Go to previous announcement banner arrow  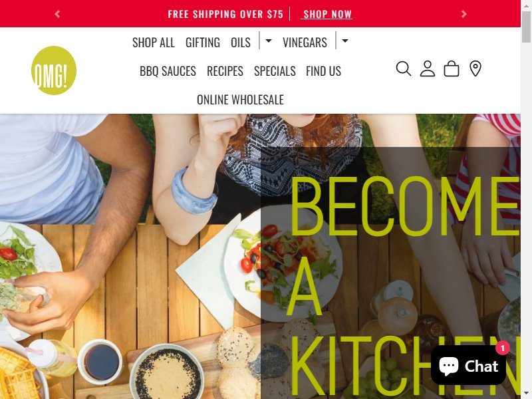point(57,14)
